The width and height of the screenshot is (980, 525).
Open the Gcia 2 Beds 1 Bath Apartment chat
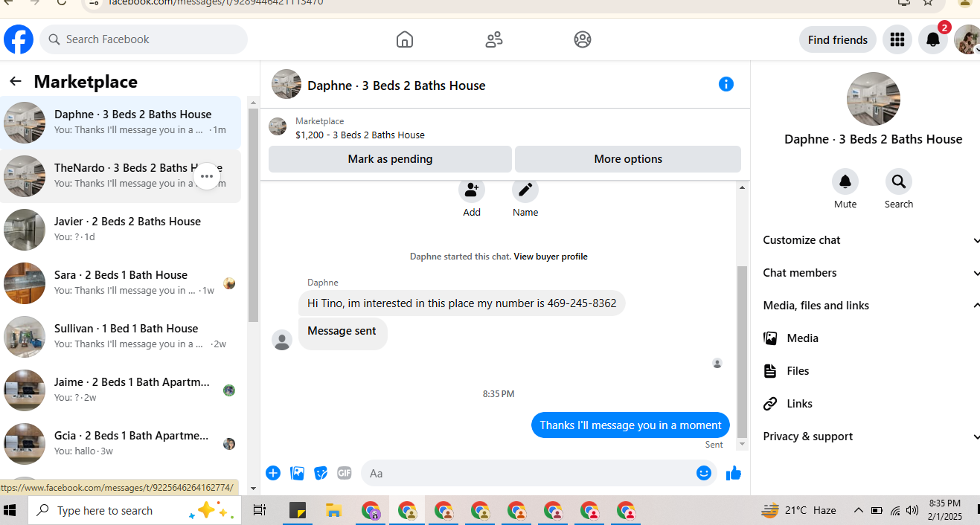(121, 444)
